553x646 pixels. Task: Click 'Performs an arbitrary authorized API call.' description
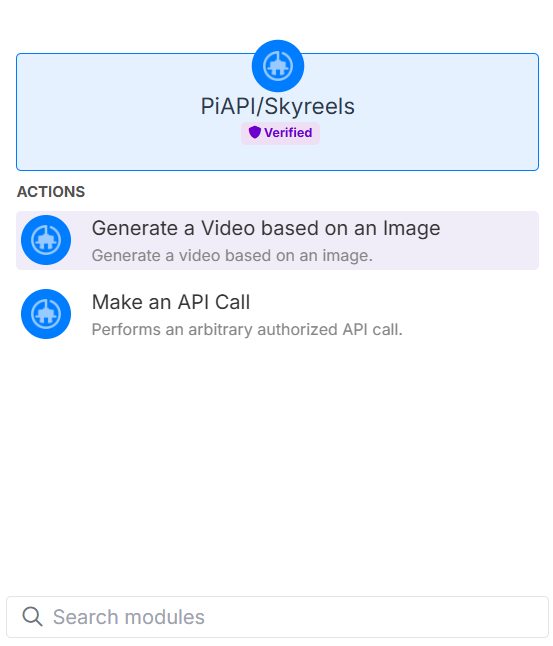point(247,330)
